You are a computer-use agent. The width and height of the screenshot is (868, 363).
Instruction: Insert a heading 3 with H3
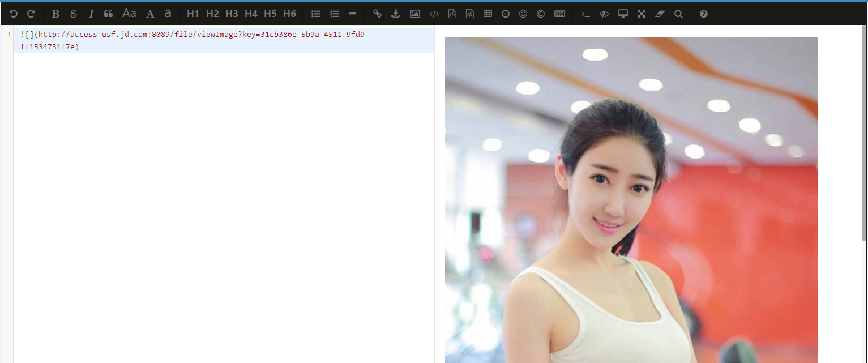[x=232, y=14]
